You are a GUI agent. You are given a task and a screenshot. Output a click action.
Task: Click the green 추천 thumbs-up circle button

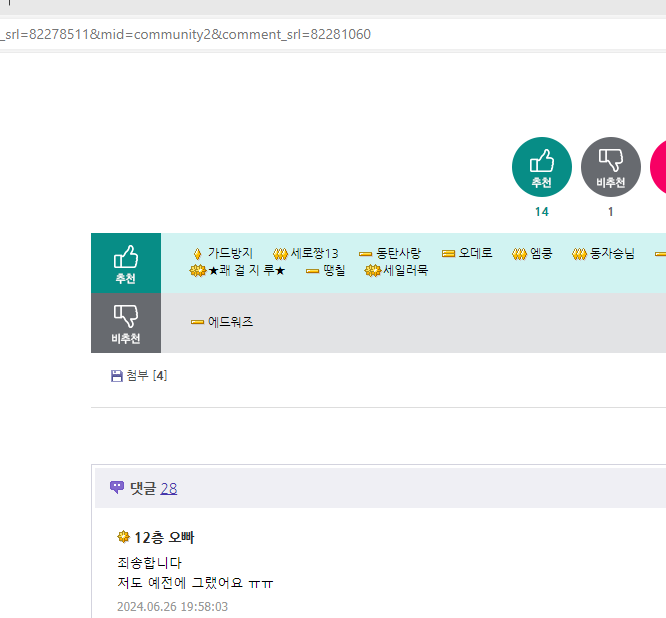[x=542, y=167]
